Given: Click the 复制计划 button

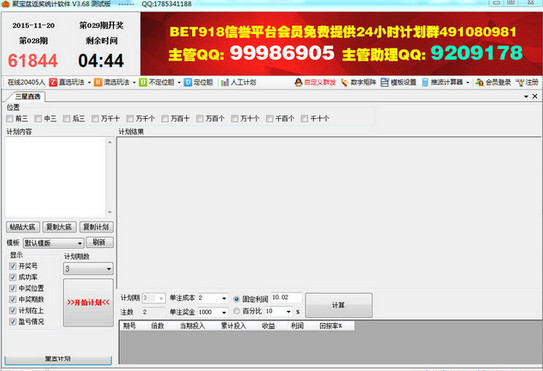Looking at the screenshot, I should click(96, 227).
